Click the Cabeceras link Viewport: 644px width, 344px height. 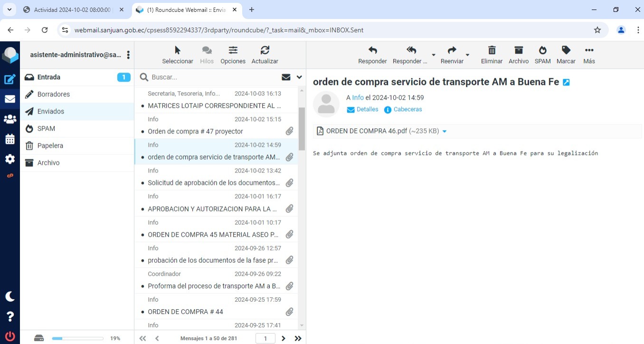pyautogui.click(x=407, y=109)
